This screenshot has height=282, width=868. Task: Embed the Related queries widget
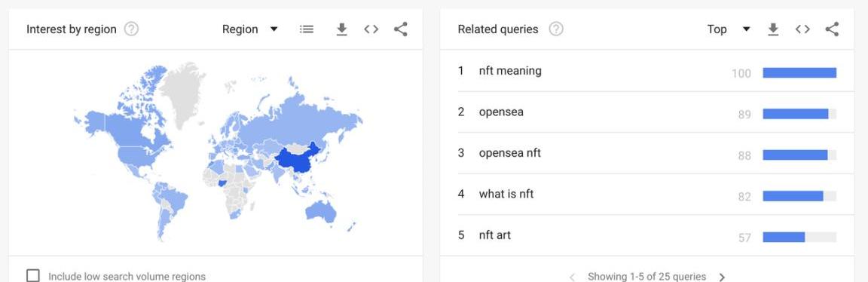[x=802, y=29]
